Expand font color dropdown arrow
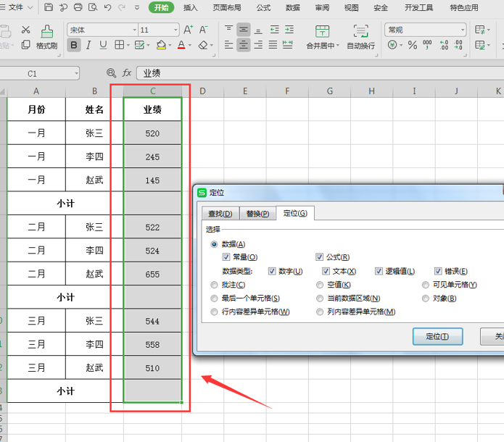 click(x=190, y=46)
